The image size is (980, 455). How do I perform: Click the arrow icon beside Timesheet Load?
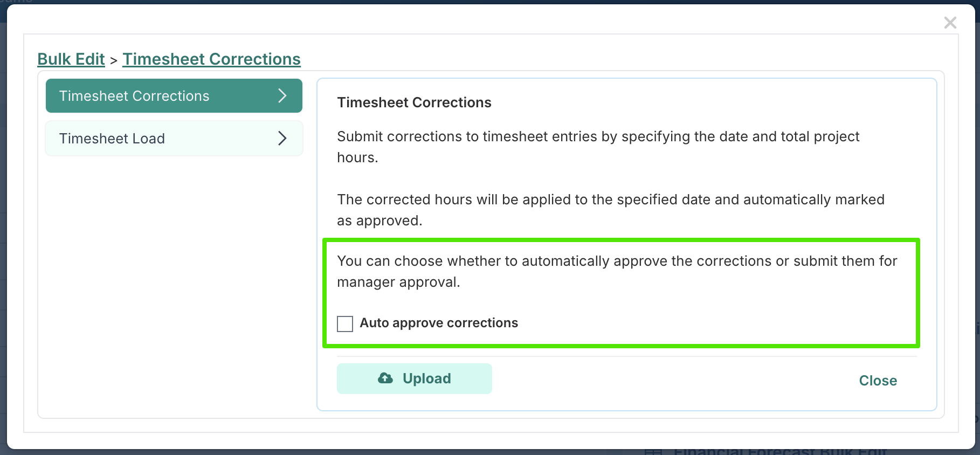tap(282, 138)
